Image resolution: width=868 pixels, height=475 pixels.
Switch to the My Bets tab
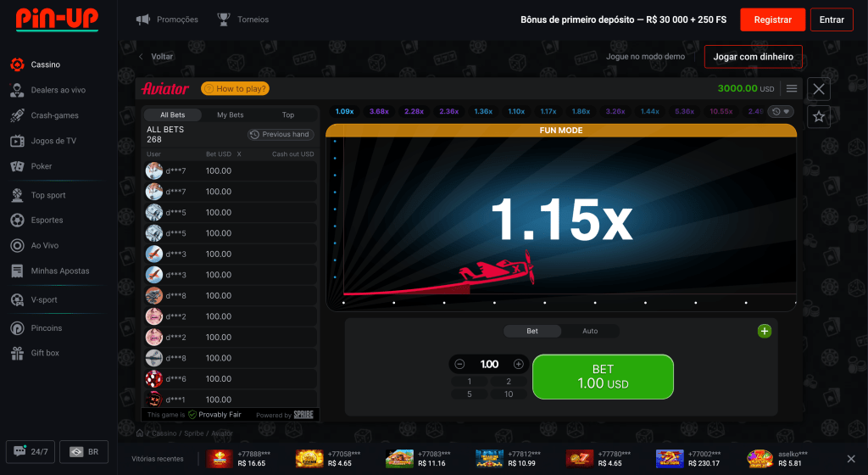click(x=230, y=115)
